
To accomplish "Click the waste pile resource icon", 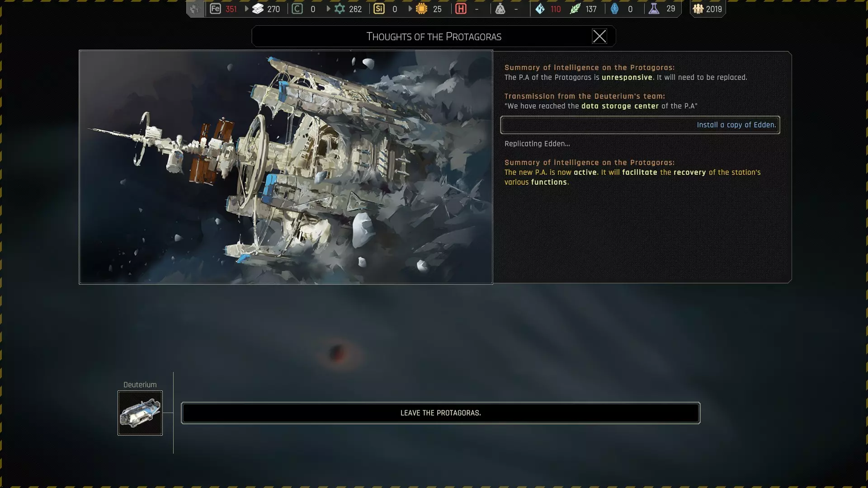I will (x=500, y=9).
